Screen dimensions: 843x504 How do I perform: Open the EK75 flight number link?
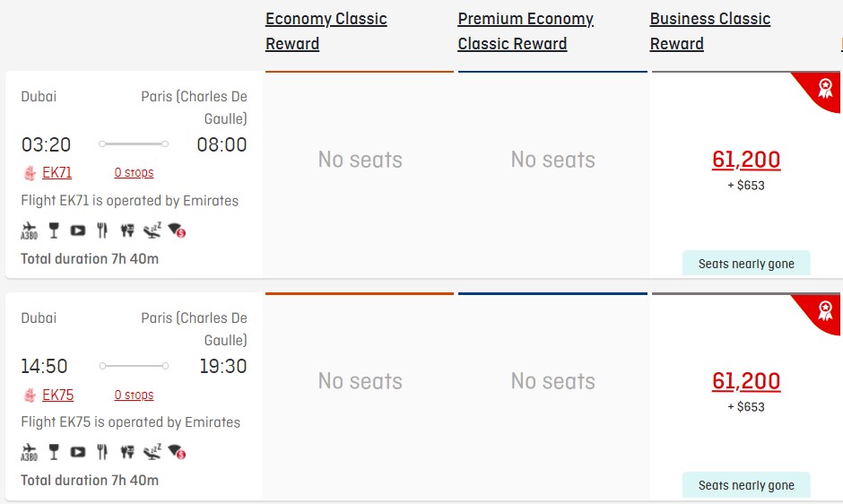tap(58, 395)
